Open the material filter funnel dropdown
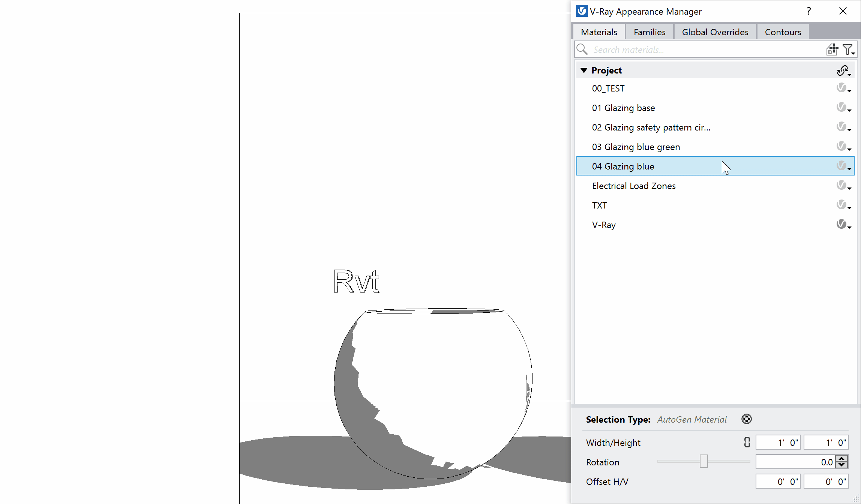This screenshot has width=861, height=504. coord(849,49)
